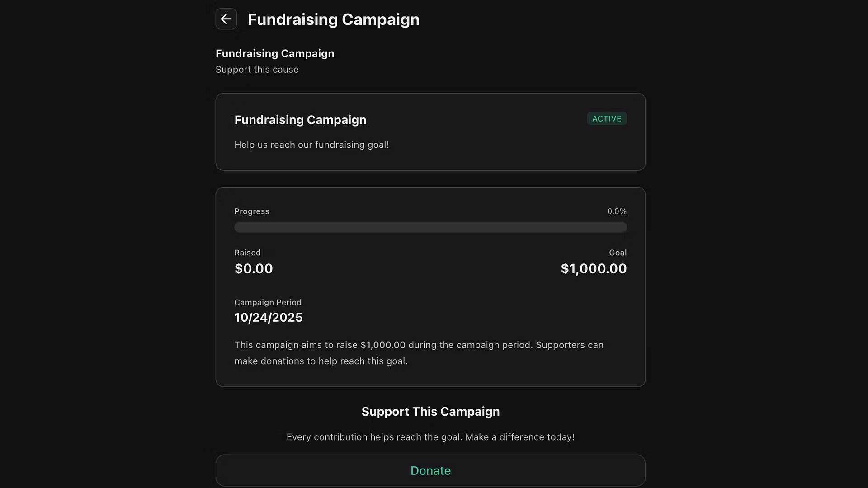868x488 pixels.
Task: Click the bold section heading above 'Support this cause'
Action: click(x=275, y=53)
